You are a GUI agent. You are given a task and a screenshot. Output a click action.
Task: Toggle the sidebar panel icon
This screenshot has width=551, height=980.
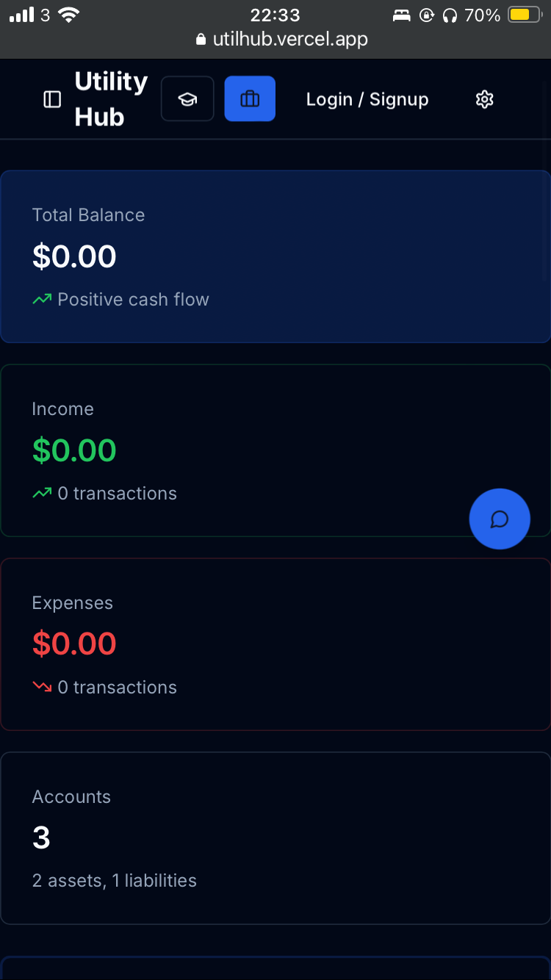point(52,99)
